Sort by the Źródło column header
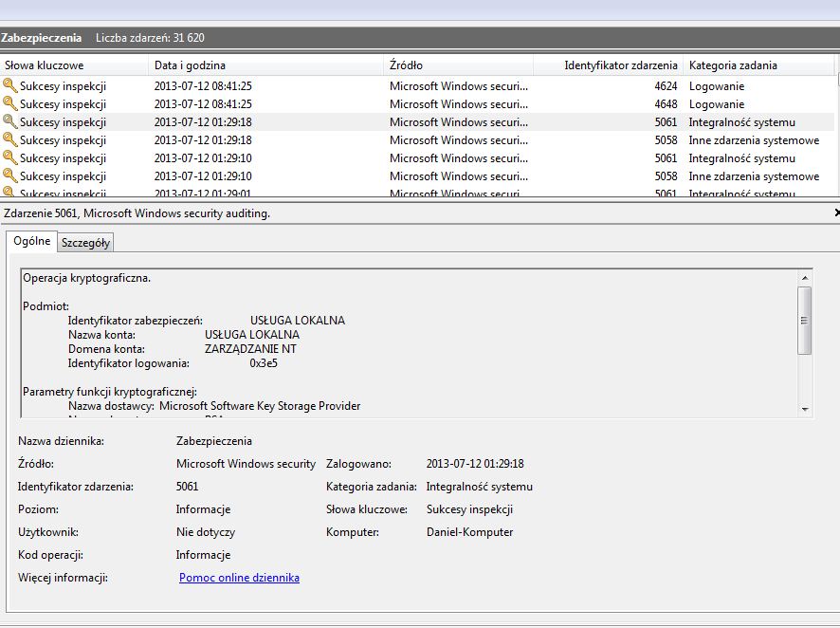The width and height of the screenshot is (840, 628). [459, 65]
